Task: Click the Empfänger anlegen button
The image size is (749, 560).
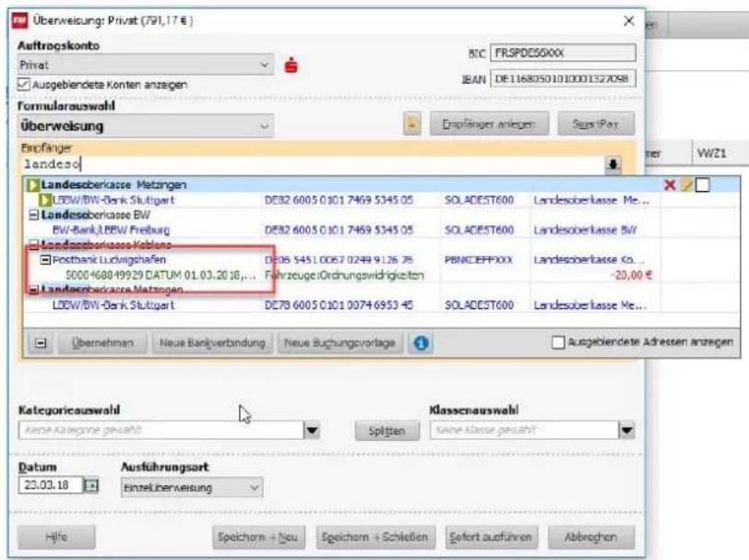Action: [489, 125]
